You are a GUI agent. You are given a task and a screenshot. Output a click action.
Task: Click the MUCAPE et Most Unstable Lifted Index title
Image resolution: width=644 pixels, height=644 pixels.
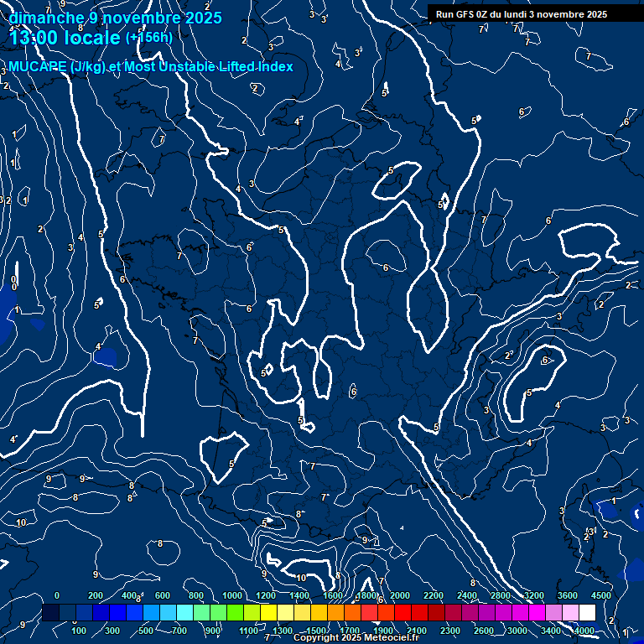coord(151,66)
